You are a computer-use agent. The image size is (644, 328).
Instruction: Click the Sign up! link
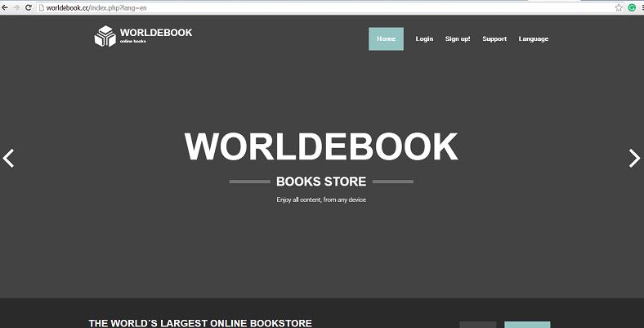point(458,38)
